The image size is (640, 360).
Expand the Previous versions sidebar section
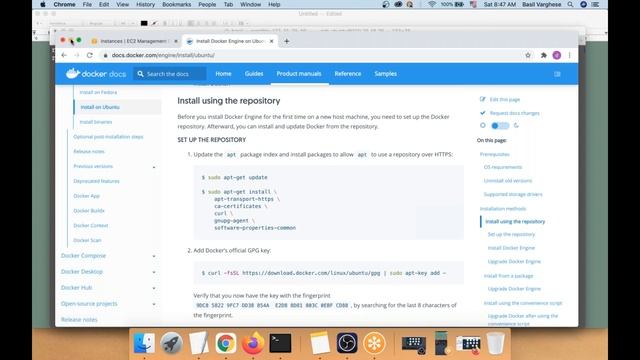[154, 167]
